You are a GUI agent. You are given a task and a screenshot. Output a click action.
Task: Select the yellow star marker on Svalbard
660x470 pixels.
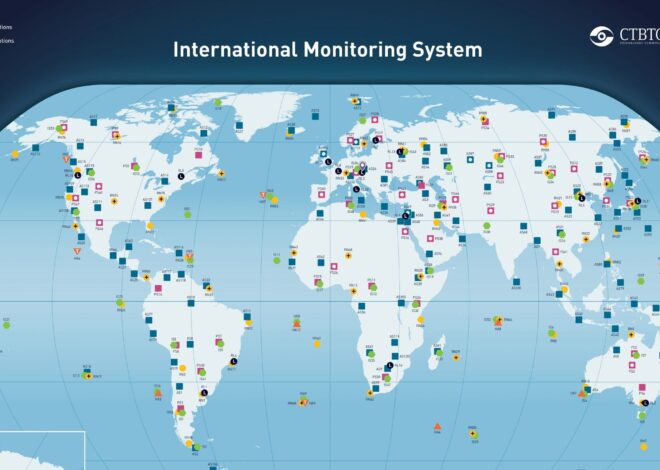(355, 101)
